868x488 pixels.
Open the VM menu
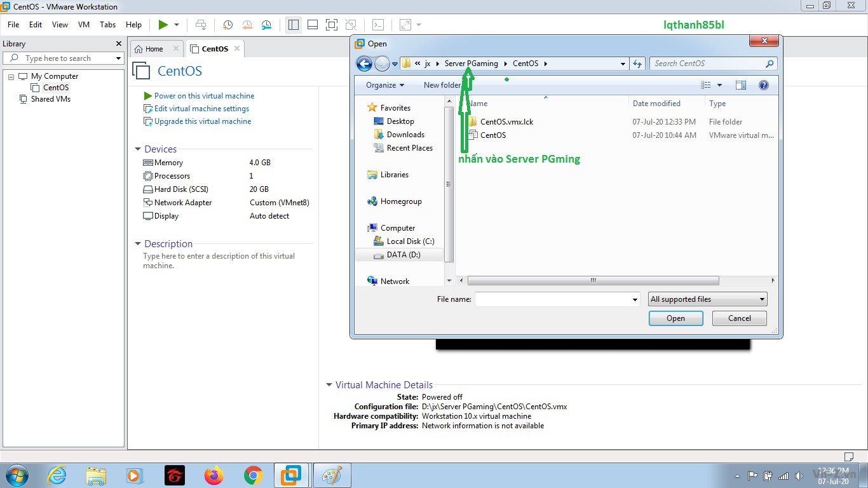84,25
